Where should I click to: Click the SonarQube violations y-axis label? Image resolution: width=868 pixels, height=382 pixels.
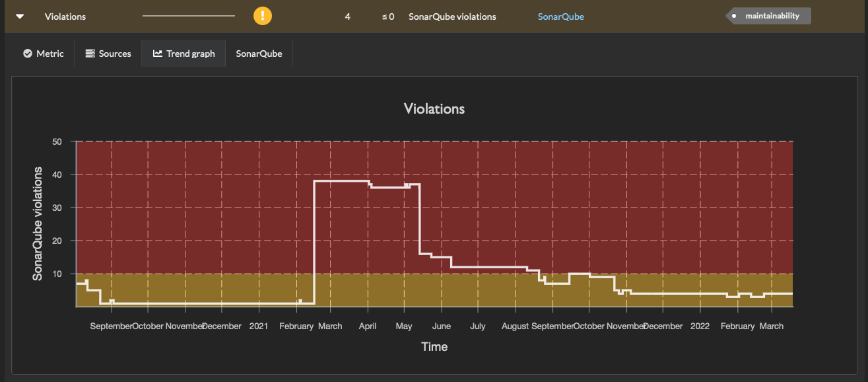coord(38,224)
